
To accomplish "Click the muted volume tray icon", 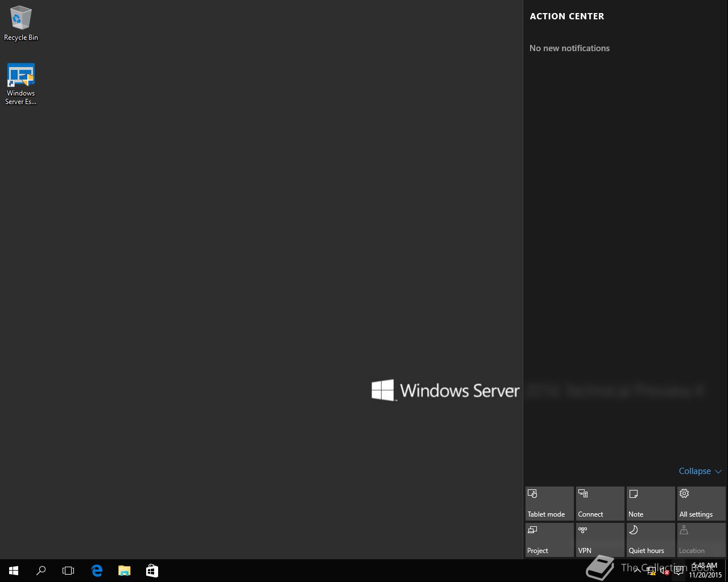I will point(665,571).
